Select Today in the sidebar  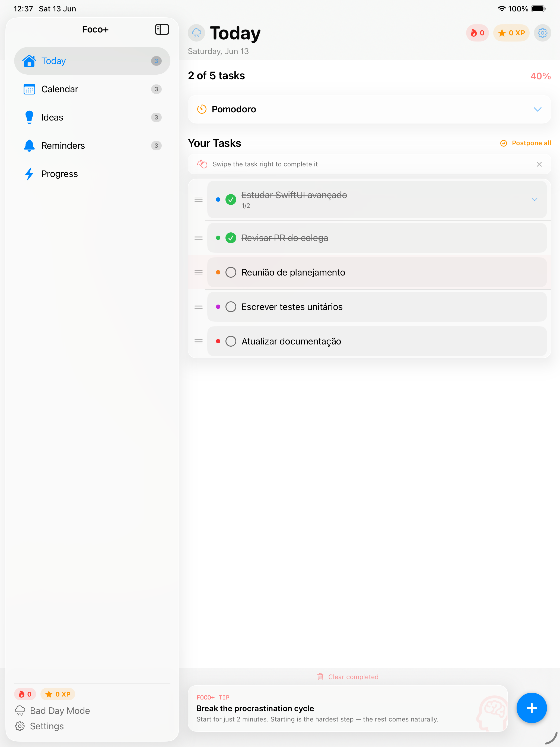pyautogui.click(x=92, y=61)
